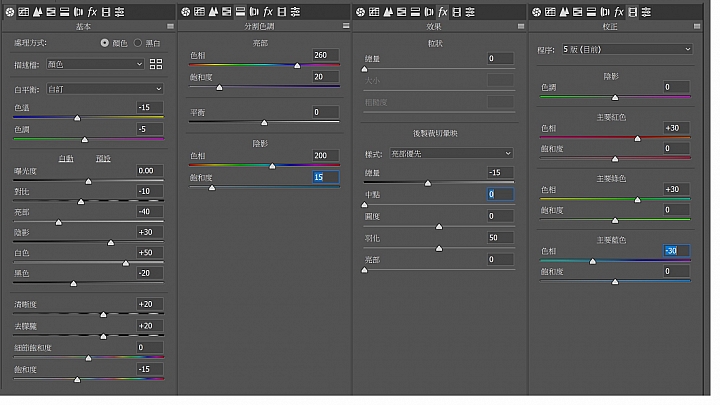The height and width of the screenshot is (405, 720).
Task: Select the 顏色 processing radio button
Action: 105,43
